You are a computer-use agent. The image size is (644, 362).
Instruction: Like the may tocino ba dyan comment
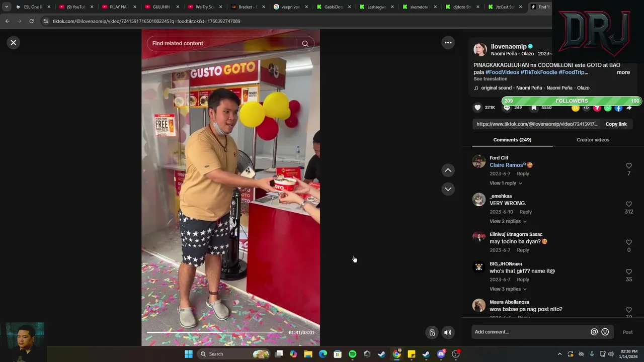coord(629,242)
